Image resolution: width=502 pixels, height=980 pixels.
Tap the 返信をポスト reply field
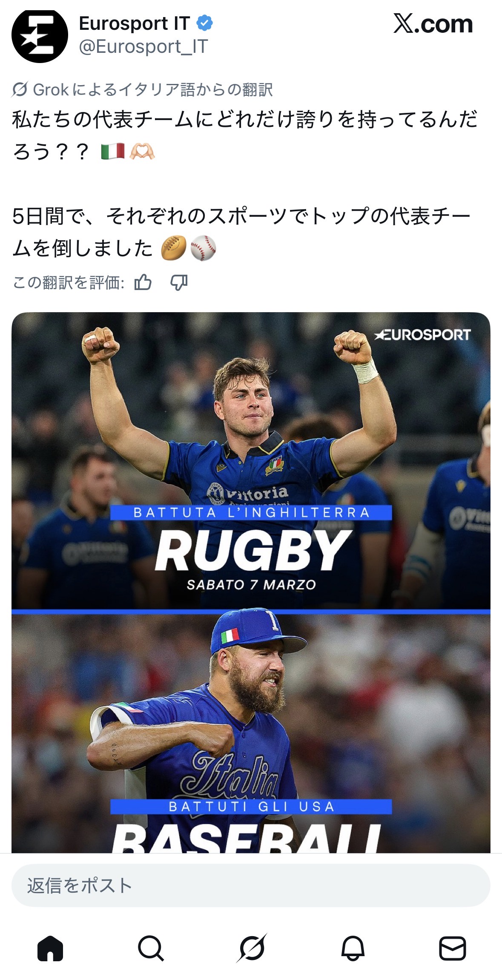coord(251,885)
